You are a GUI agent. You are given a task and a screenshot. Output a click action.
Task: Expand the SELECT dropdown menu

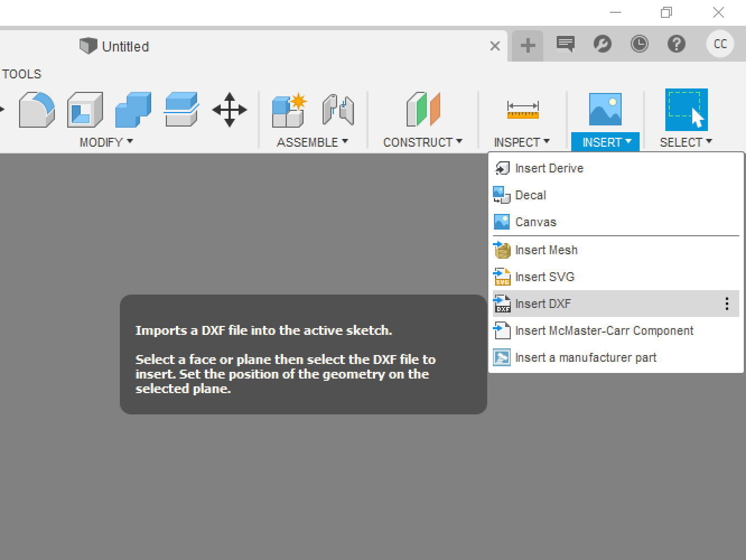tap(686, 142)
